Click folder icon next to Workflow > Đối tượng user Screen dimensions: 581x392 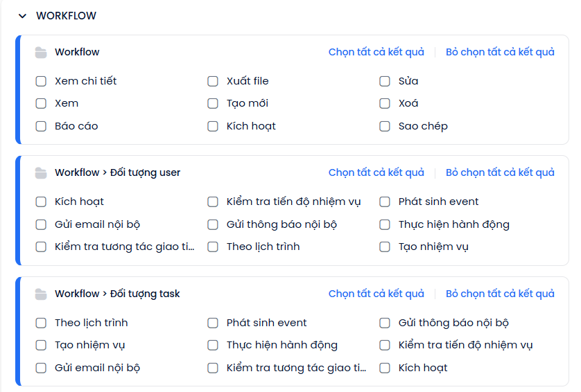(41, 173)
